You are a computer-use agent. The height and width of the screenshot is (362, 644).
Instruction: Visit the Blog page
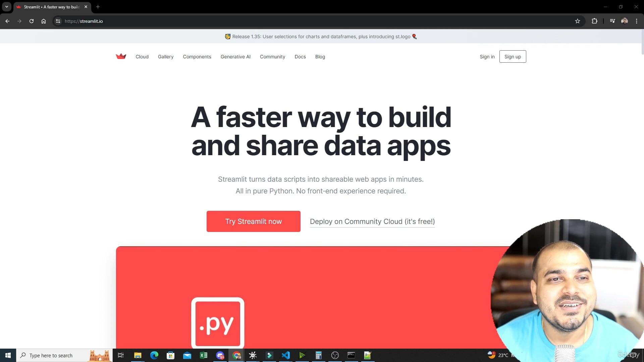point(320,57)
